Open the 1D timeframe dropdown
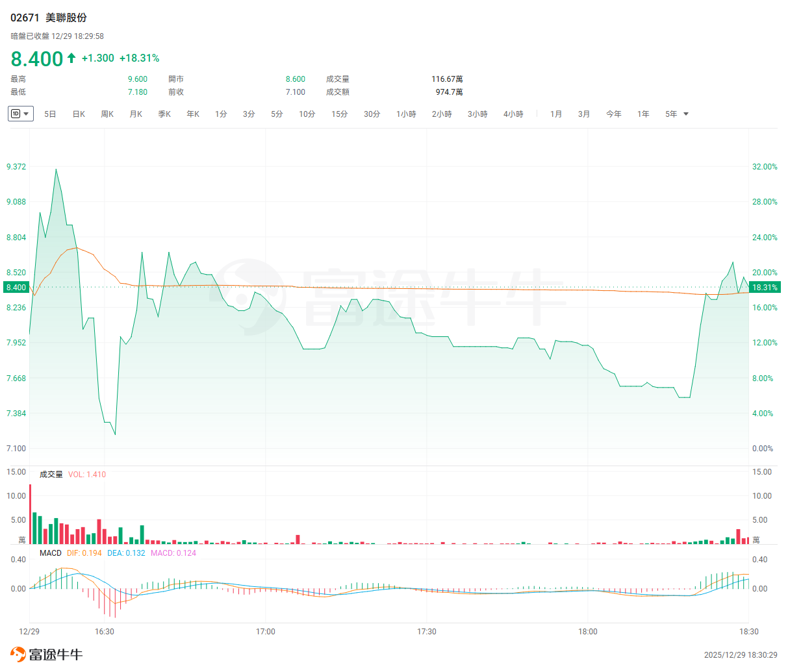 [x=20, y=114]
